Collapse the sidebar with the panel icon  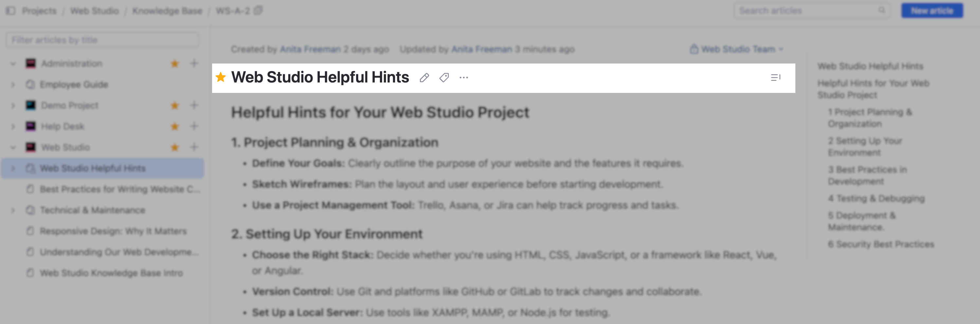(12, 11)
